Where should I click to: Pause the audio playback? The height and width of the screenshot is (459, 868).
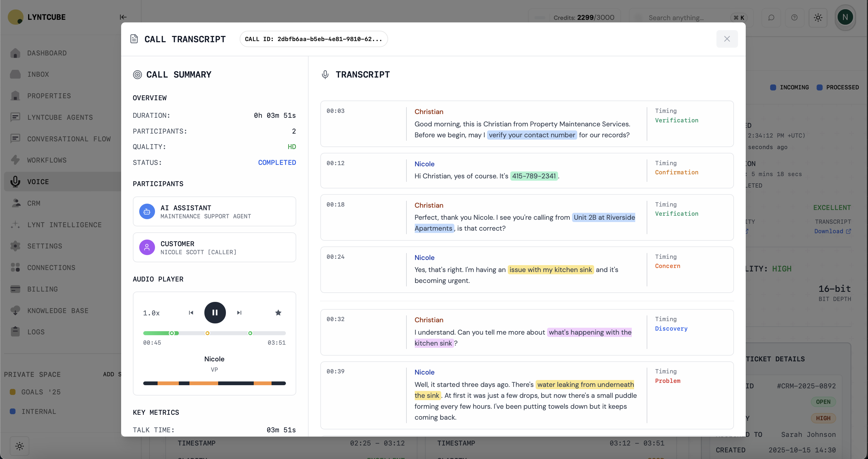click(215, 312)
